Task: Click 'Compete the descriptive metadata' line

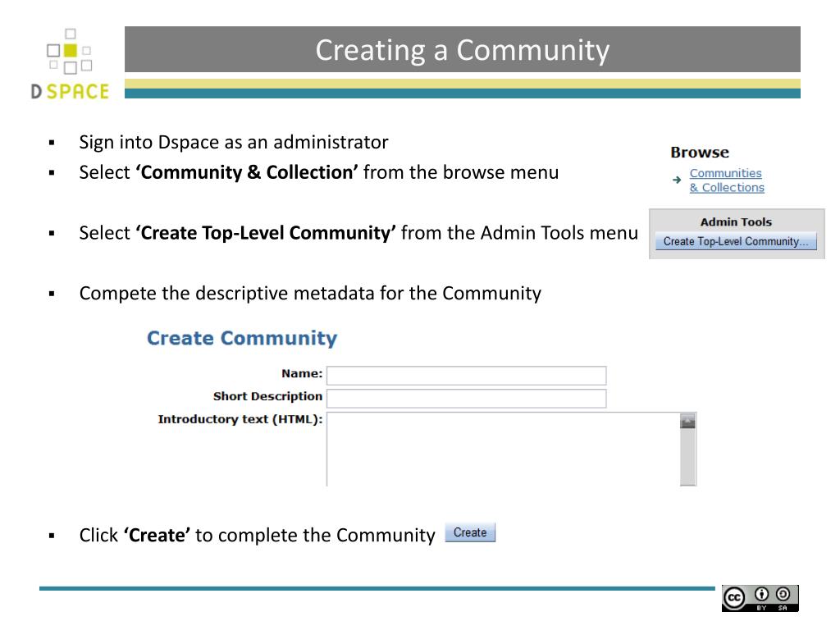Action: pyautogui.click(x=310, y=294)
